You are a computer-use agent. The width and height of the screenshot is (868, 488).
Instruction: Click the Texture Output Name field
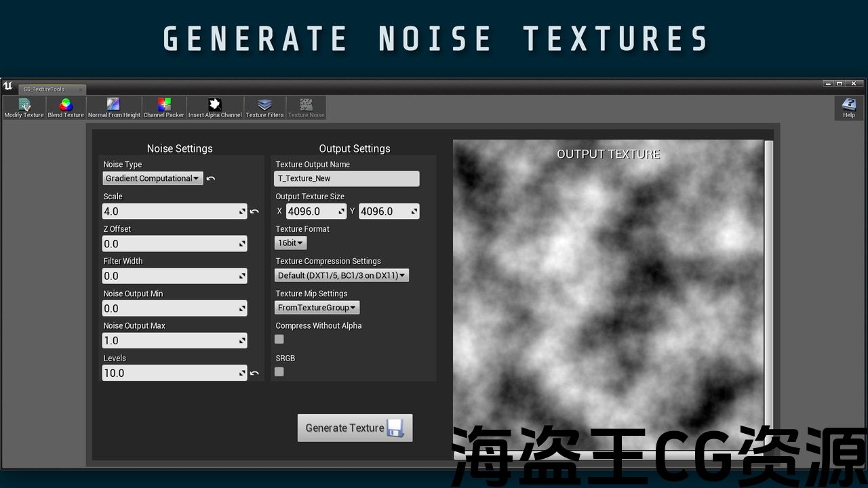(347, 178)
